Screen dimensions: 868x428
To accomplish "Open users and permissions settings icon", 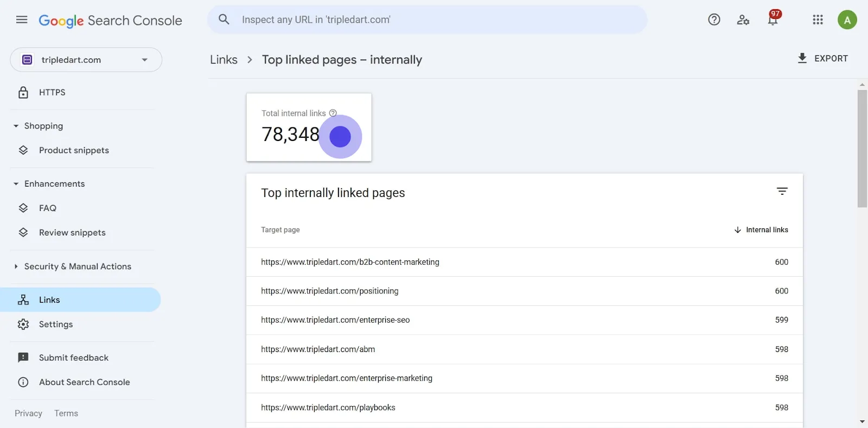I will (743, 20).
